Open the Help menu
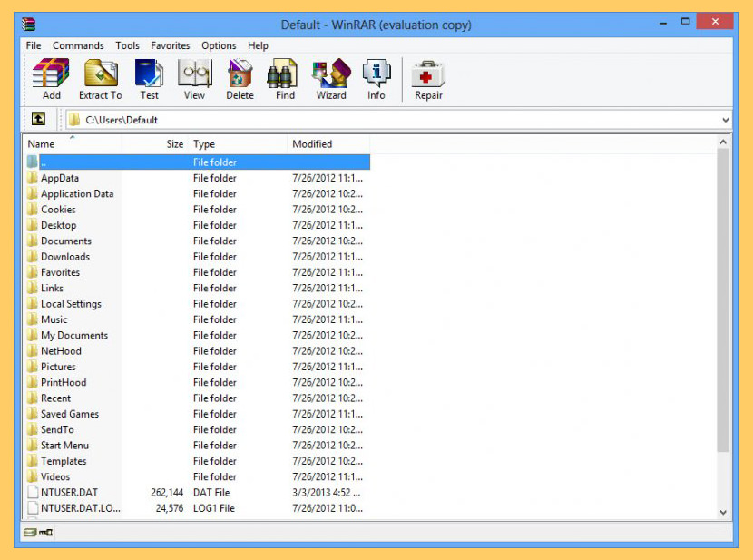 [x=258, y=45]
